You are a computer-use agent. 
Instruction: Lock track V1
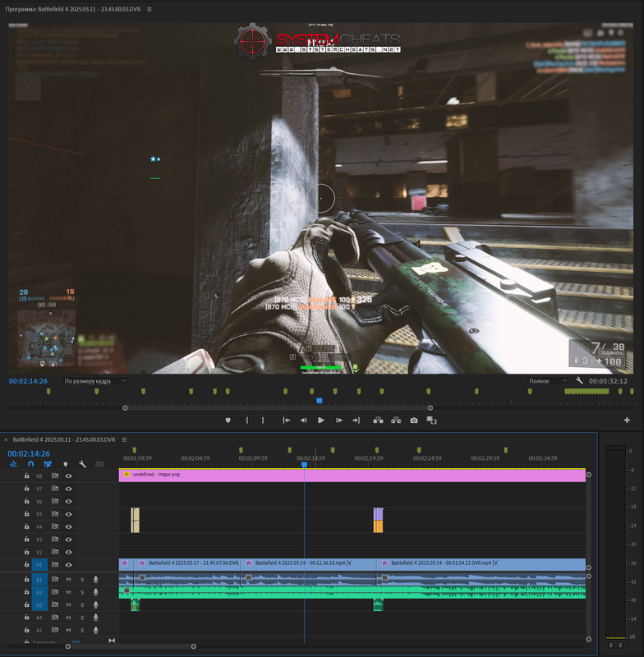27,564
